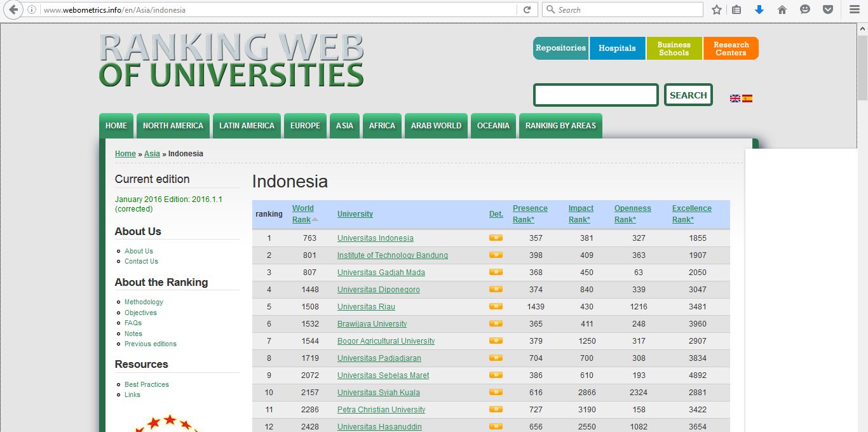Open the EUROPE navigation tab

click(305, 126)
